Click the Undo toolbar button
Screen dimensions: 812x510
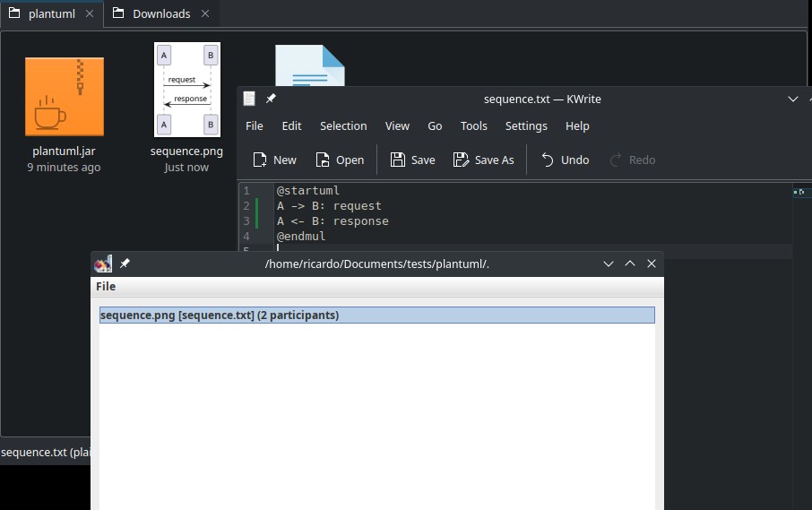coord(565,160)
